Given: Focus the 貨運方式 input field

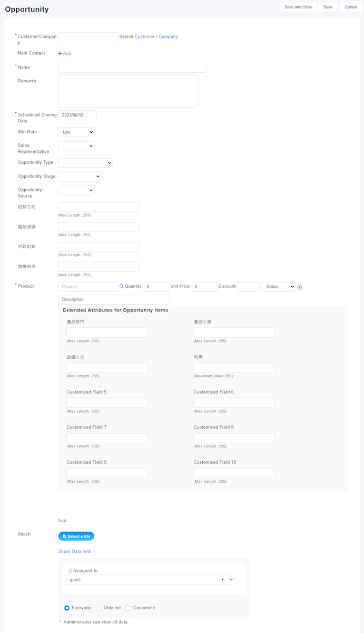Looking at the screenshot, I should click(107, 368).
